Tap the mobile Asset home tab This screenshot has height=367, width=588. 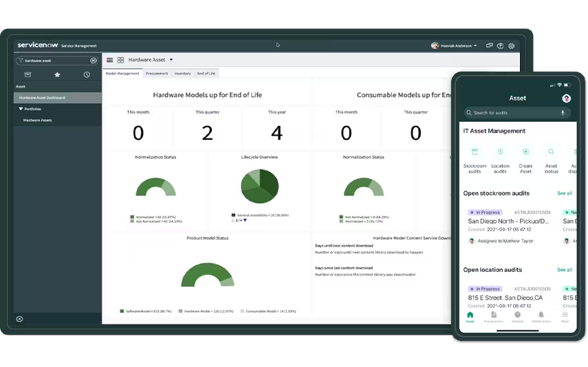click(470, 317)
